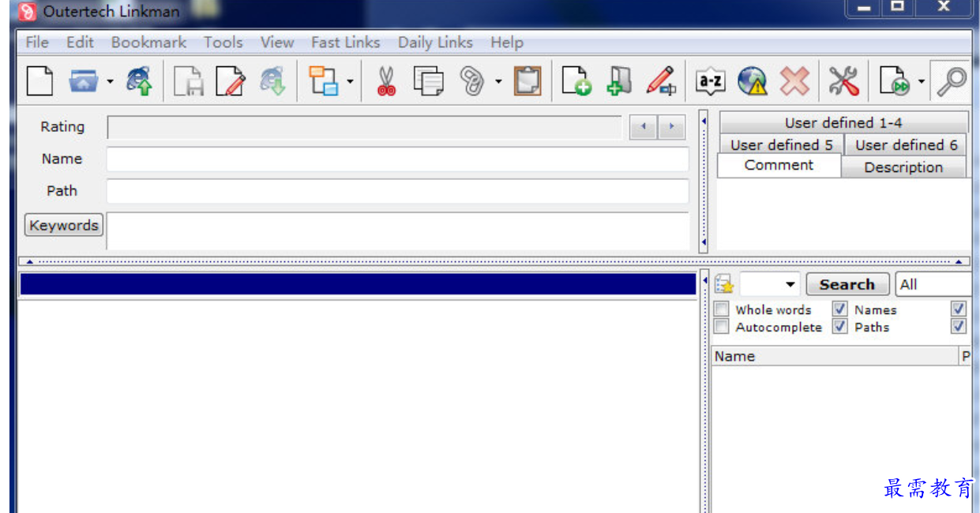Screen dimensions: 980x513
Task: Increase rating with the right arrow button
Action: (672, 127)
